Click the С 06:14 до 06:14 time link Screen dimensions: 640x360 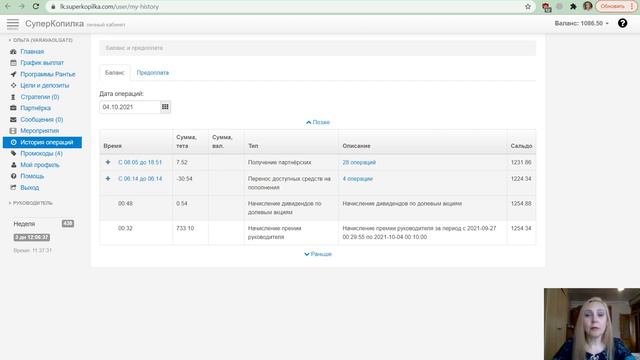point(140,178)
